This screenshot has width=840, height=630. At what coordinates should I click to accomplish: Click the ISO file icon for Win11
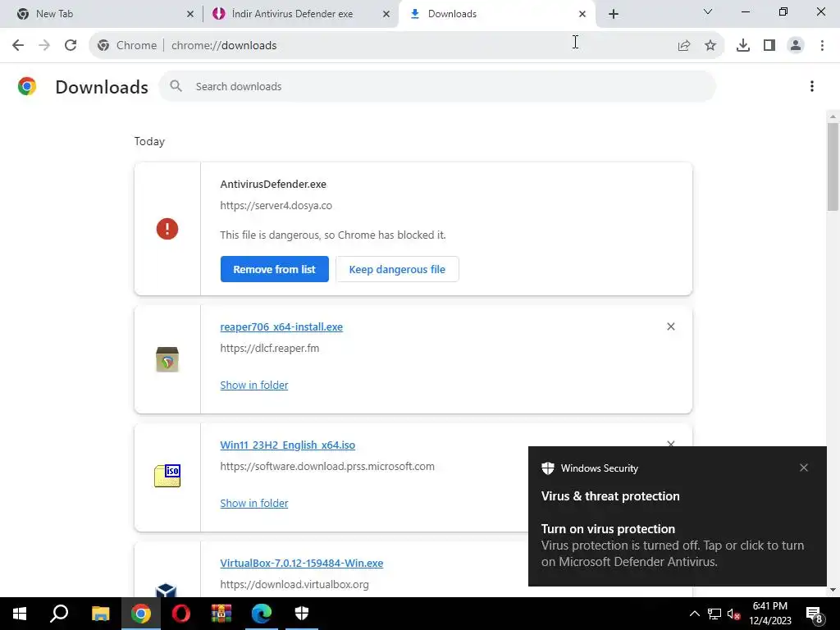(167, 476)
